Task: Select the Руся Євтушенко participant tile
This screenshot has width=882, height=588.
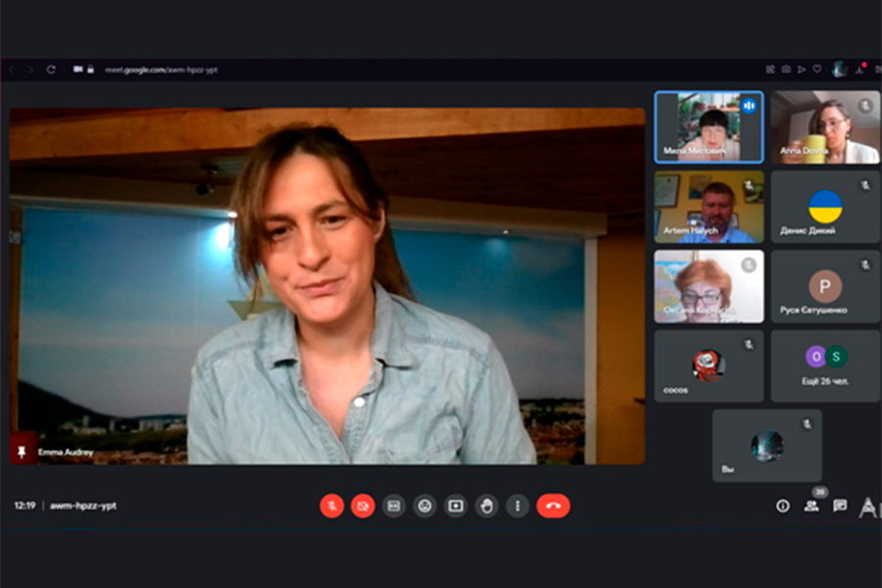Action: click(x=825, y=286)
